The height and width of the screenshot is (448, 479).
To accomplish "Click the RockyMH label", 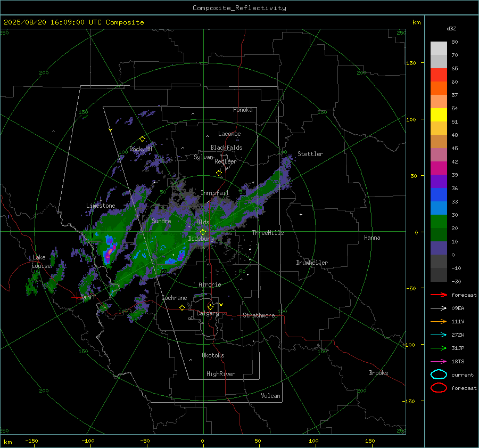I will [x=141, y=149].
